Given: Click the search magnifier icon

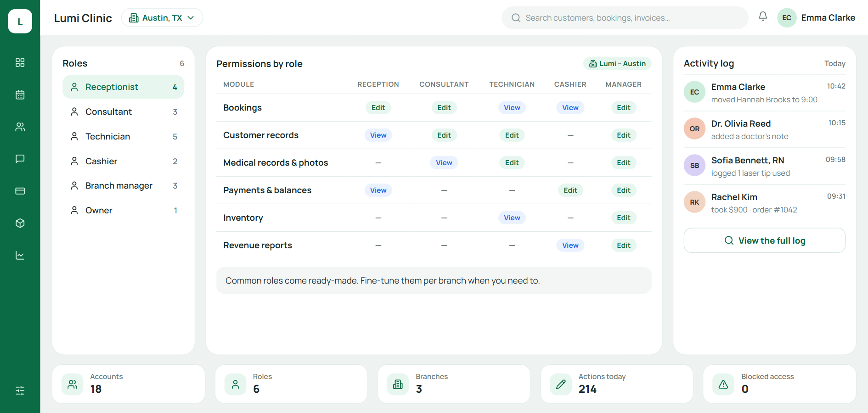Looking at the screenshot, I should coord(516,18).
